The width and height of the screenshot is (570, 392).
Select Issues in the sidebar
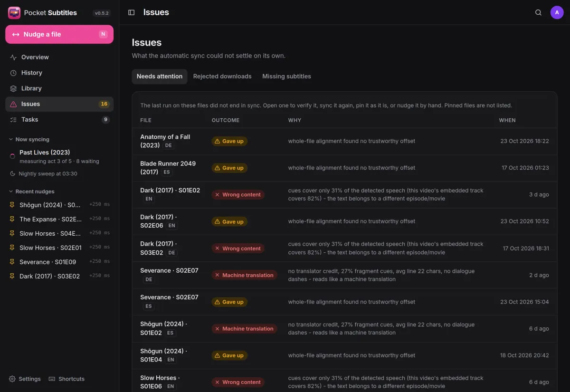[x=59, y=104]
